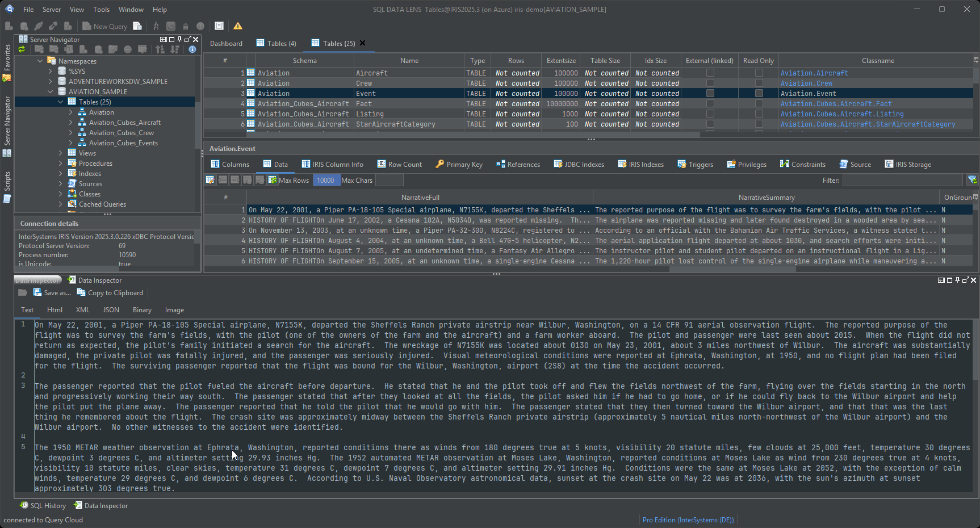
Task: Close the Server Navigator panel
Action: (x=195, y=39)
